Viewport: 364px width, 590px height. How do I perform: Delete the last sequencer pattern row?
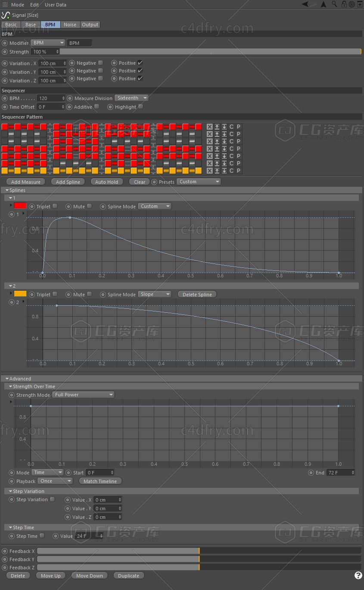(x=209, y=171)
